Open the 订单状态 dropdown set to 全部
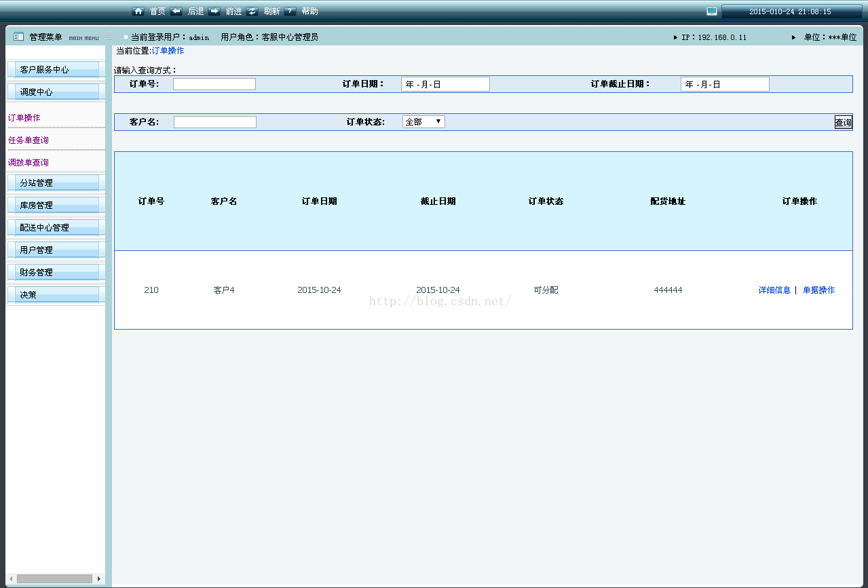The width and height of the screenshot is (868, 588). 423,122
